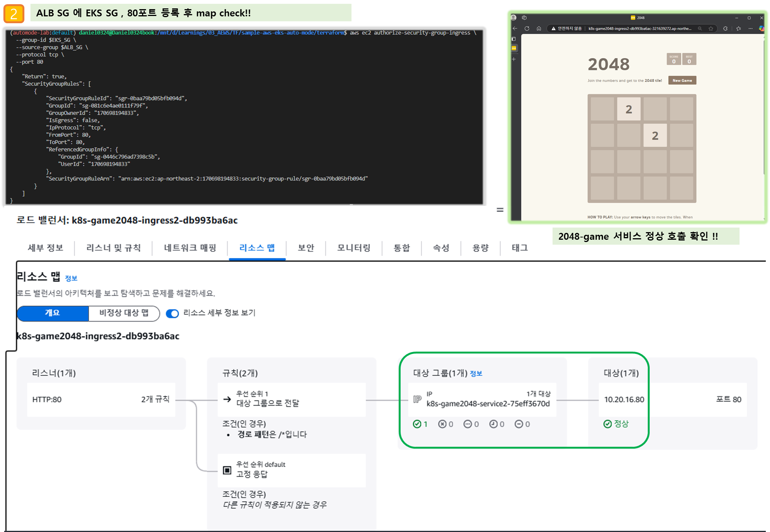Add new vertical tab with plus icon
Image resolution: width=770 pixels, height=532 pixels.
pos(514,59)
